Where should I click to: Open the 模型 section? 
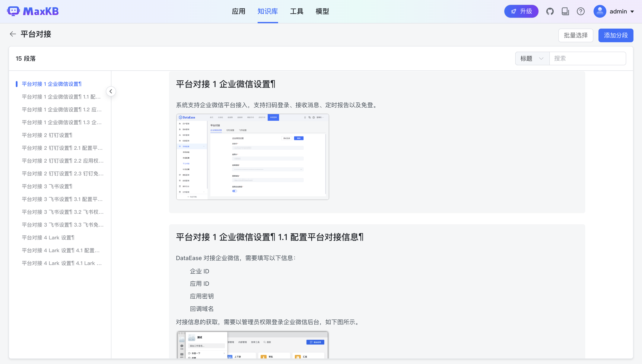point(322,11)
